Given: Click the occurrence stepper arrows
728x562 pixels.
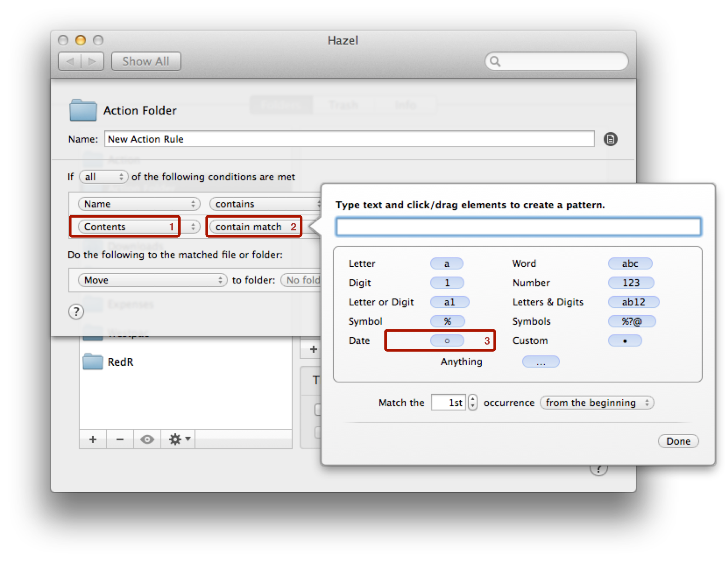Looking at the screenshot, I should click(472, 403).
